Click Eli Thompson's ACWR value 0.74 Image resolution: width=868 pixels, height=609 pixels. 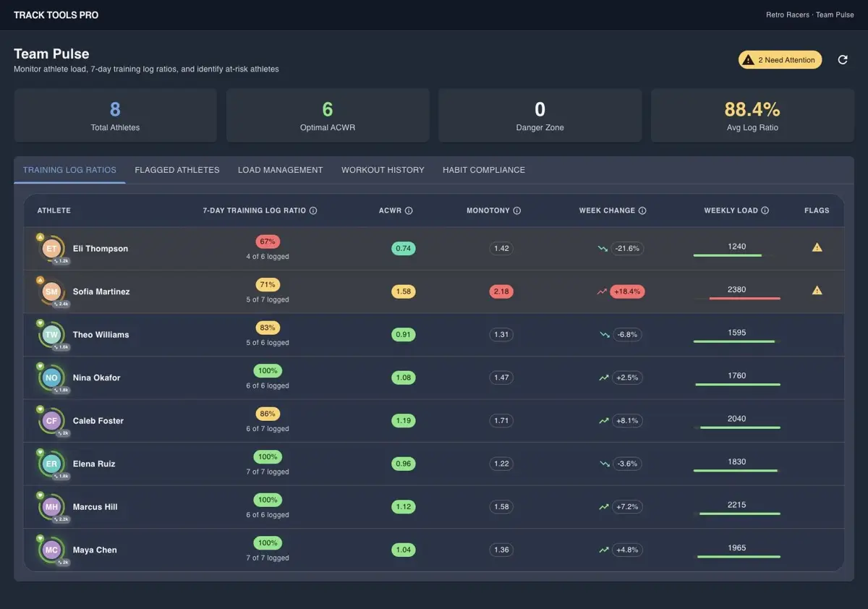click(x=404, y=248)
